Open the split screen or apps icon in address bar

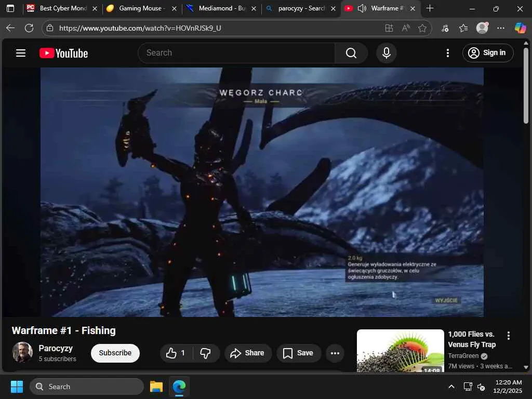(x=389, y=28)
